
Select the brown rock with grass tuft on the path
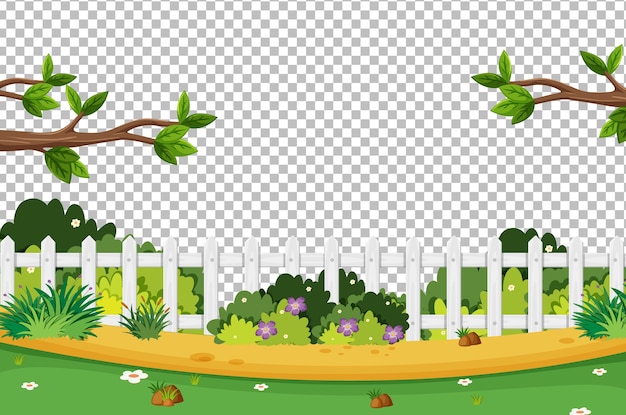[469, 337]
